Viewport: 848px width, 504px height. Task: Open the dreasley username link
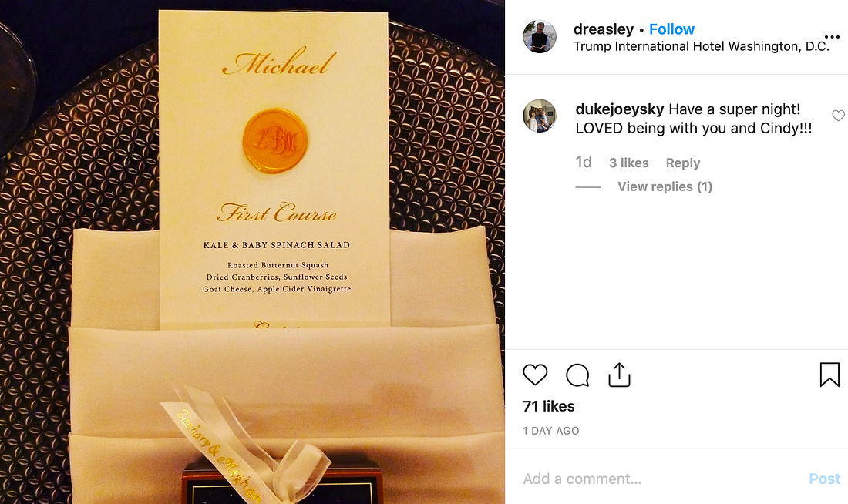coord(603,29)
